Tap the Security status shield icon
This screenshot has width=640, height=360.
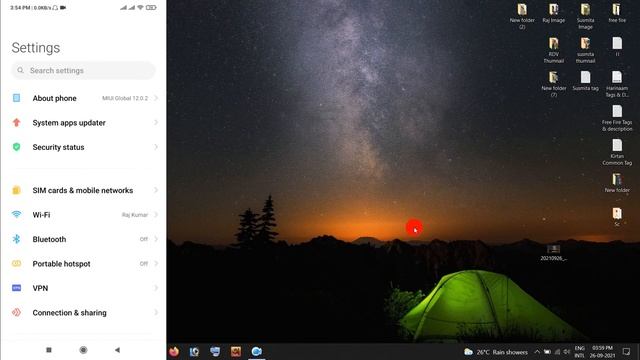point(16,147)
